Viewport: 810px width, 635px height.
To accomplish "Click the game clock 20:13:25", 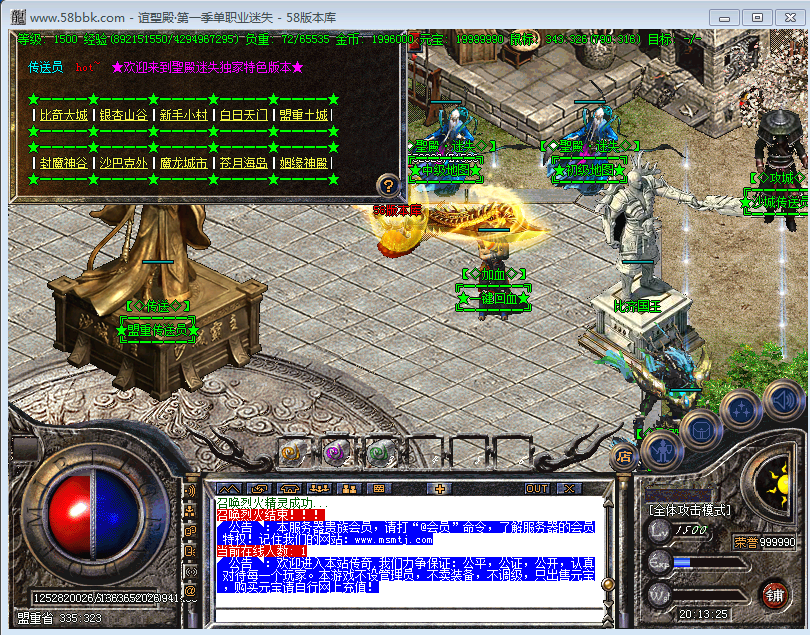I will (x=703, y=614).
